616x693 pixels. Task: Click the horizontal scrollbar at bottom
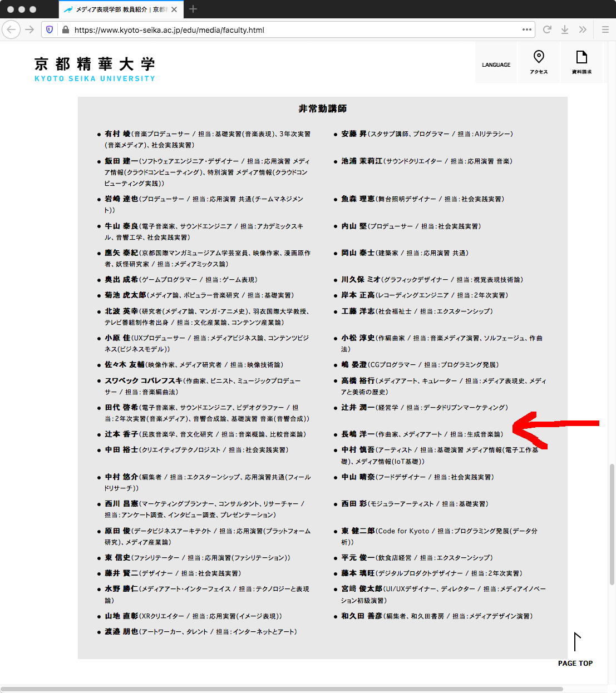(281, 690)
